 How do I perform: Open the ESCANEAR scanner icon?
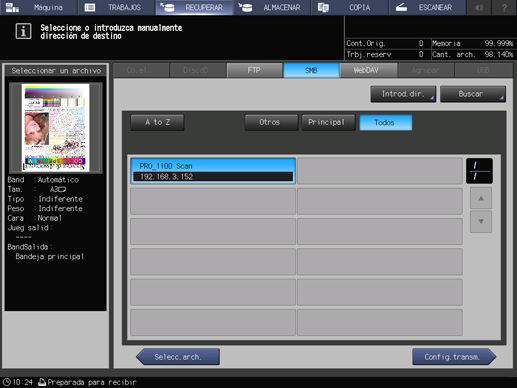[x=401, y=7]
